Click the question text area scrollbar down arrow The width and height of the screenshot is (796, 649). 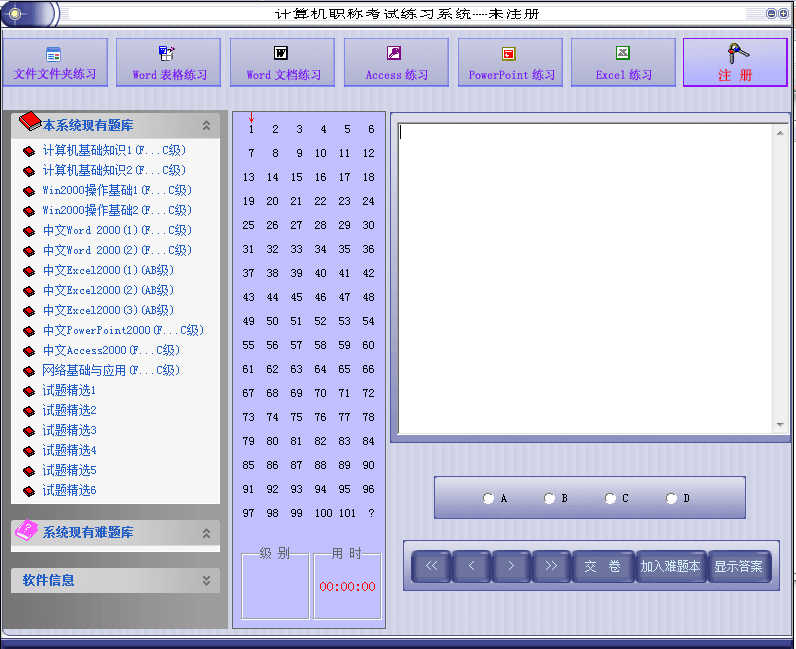pos(780,425)
